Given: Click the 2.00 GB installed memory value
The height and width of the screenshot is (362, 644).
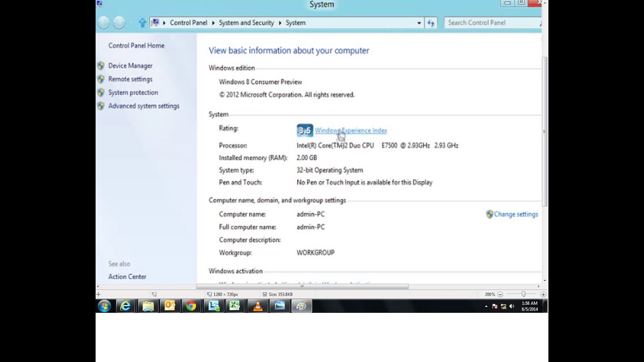Looking at the screenshot, I should (x=307, y=158).
